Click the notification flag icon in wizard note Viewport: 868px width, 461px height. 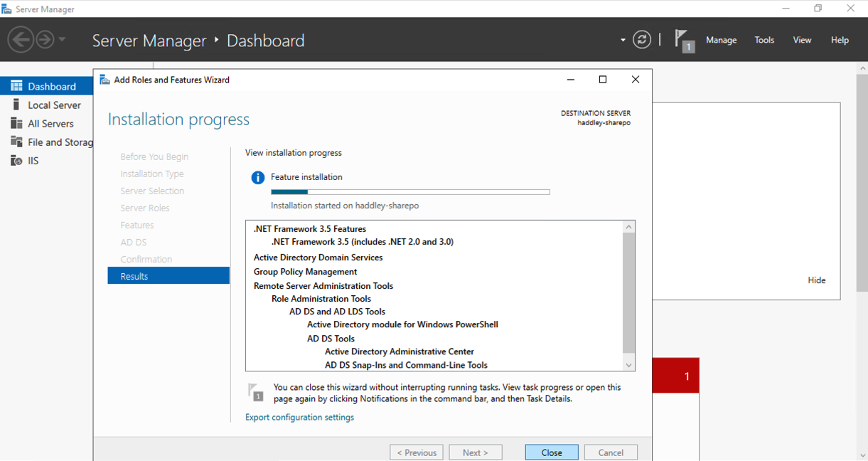point(256,392)
